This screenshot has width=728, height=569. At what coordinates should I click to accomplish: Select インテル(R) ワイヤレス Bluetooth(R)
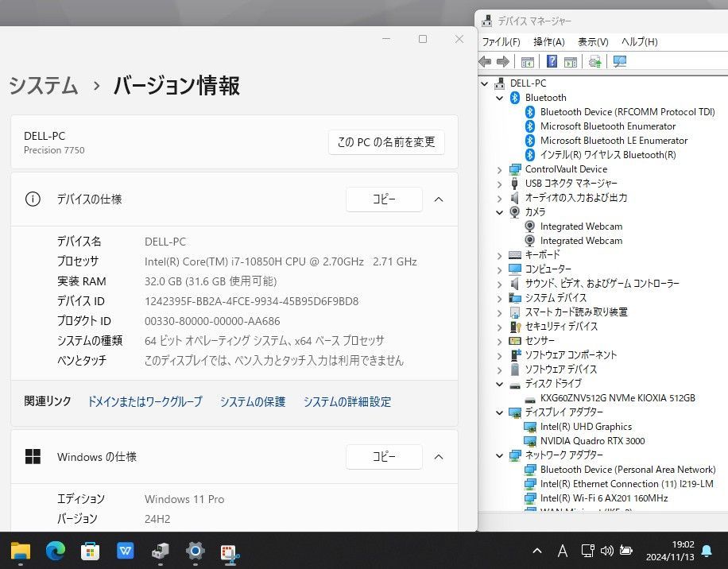pos(608,155)
